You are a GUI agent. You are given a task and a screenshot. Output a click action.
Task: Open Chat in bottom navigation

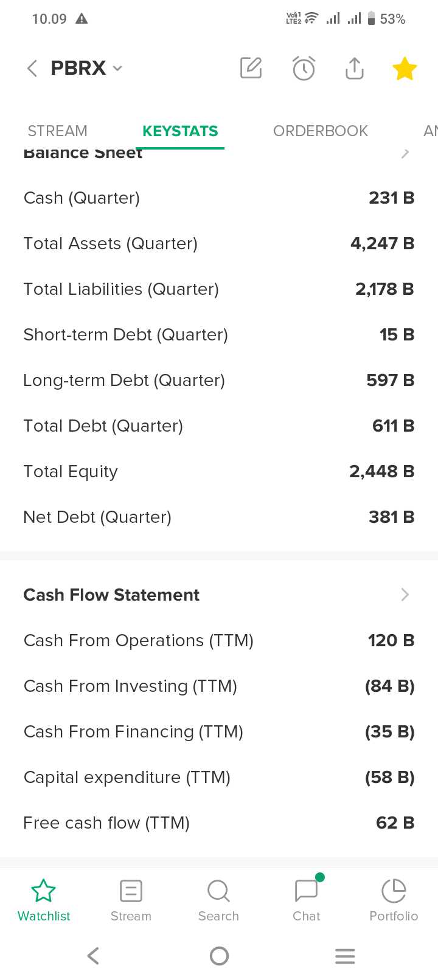[306, 901]
